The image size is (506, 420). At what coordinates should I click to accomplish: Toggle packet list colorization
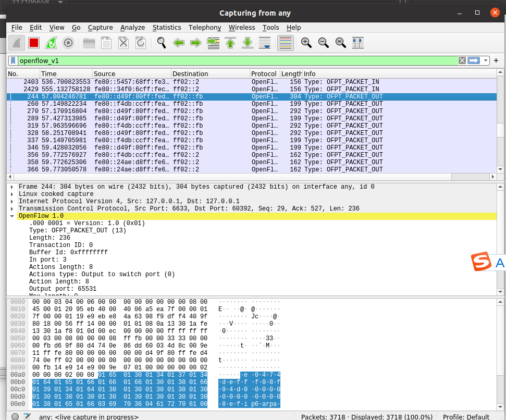[x=285, y=43]
